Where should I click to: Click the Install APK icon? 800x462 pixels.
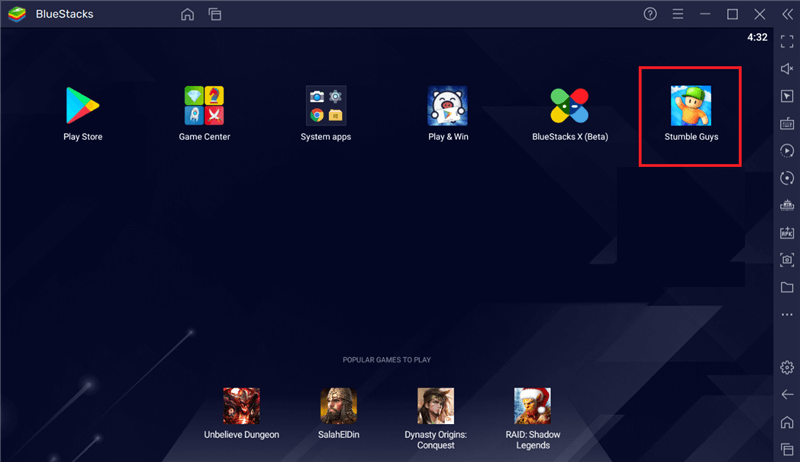787,233
